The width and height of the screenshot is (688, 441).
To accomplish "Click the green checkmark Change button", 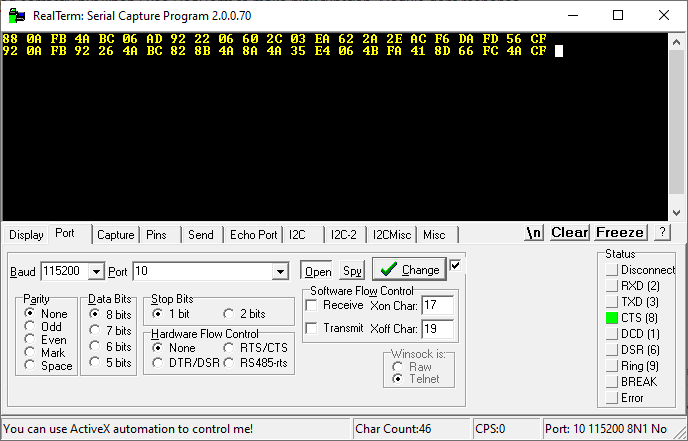I will point(409,269).
